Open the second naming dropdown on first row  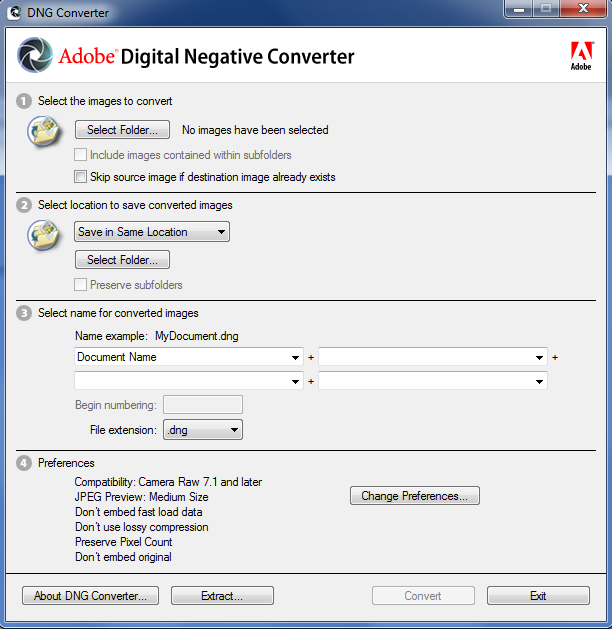click(433, 357)
